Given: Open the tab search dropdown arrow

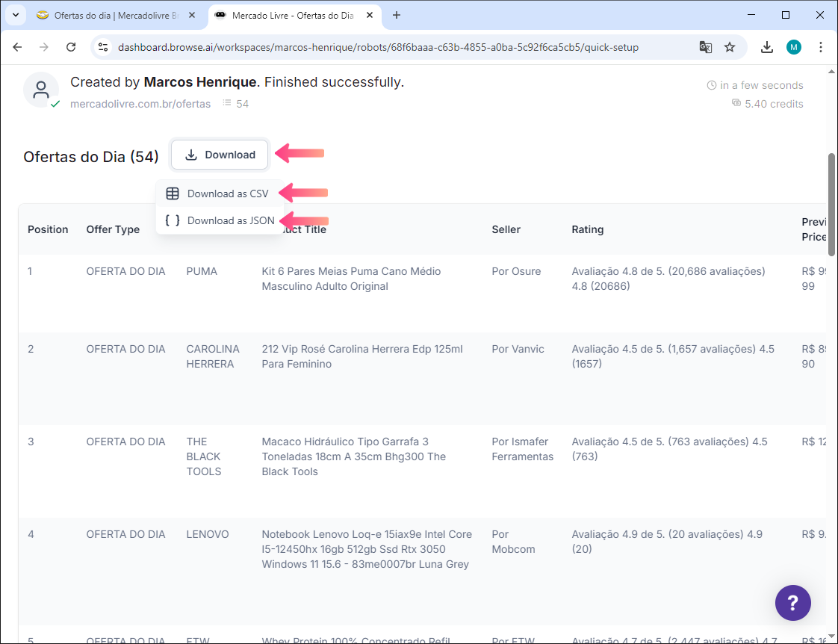Looking at the screenshot, I should coord(16,15).
